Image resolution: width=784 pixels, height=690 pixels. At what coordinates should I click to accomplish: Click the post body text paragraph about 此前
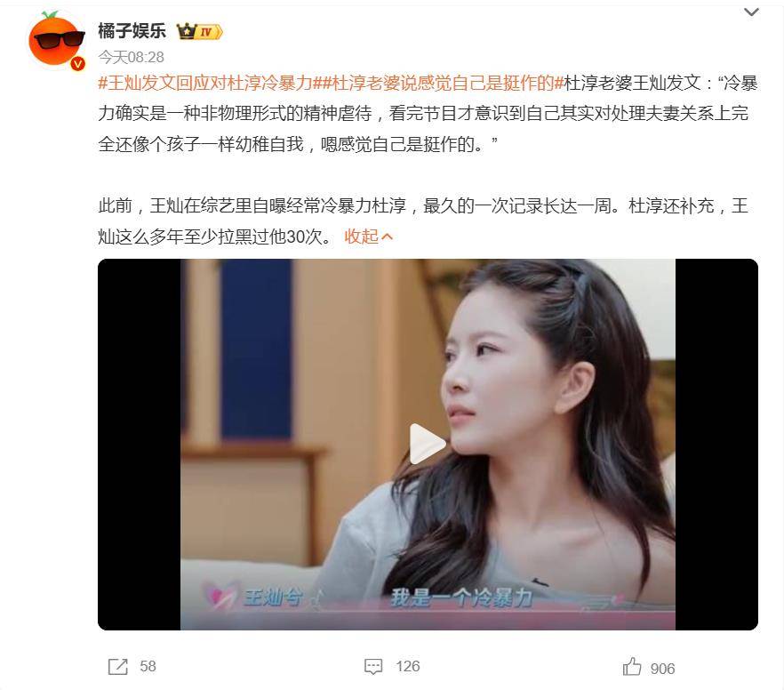(x=423, y=221)
